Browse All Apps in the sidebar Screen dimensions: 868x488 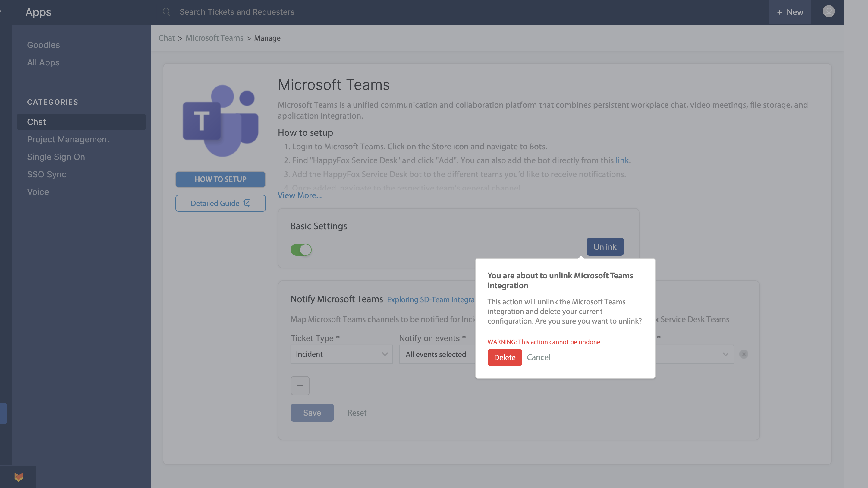[43, 62]
